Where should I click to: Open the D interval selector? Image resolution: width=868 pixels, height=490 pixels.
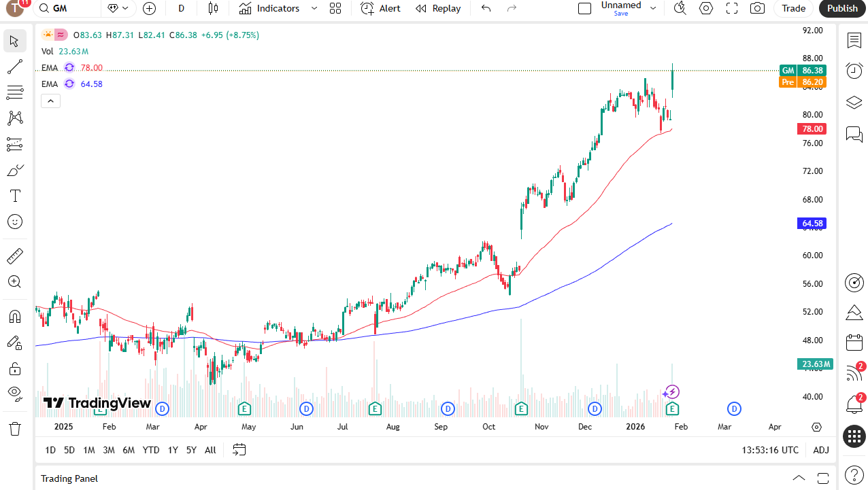181,8
